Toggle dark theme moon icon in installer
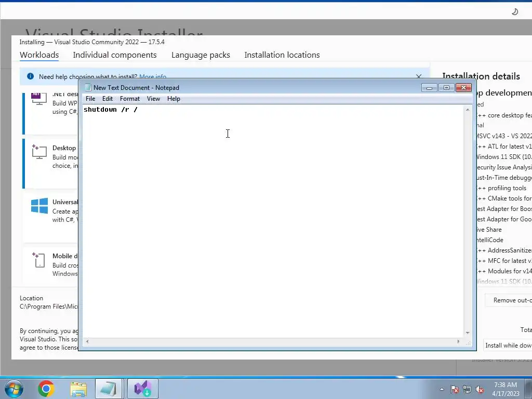 515,12
